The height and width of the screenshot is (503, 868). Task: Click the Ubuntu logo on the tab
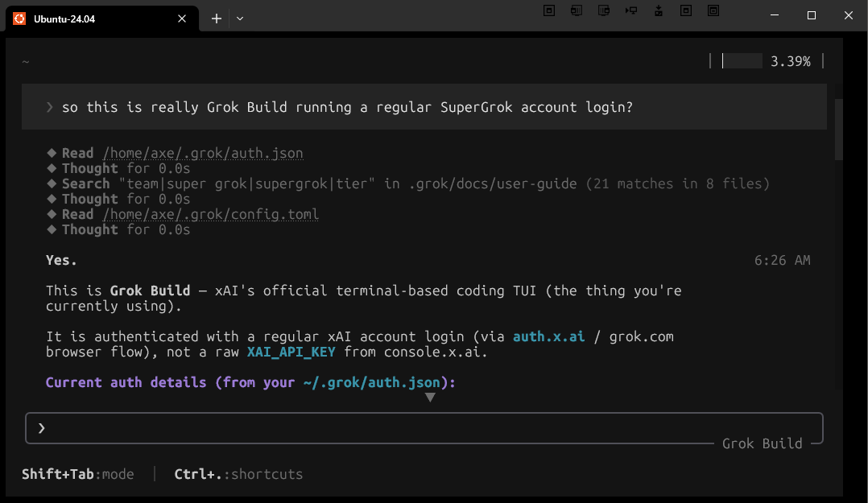pos(19,19)
